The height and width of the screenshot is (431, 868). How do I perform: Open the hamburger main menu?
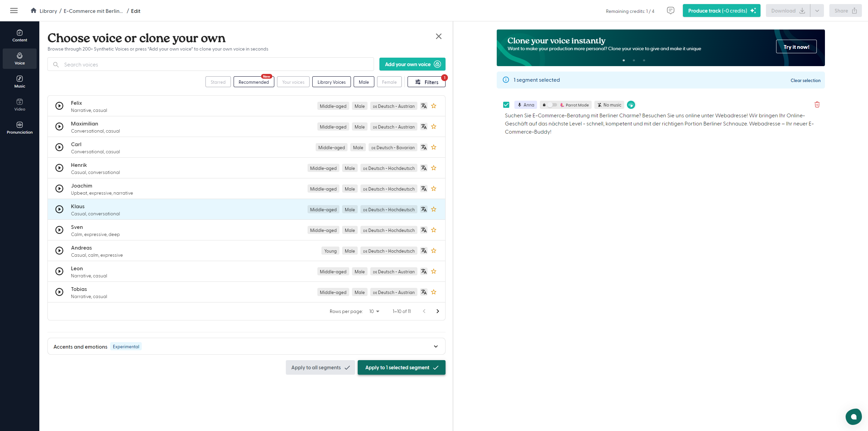14,11
